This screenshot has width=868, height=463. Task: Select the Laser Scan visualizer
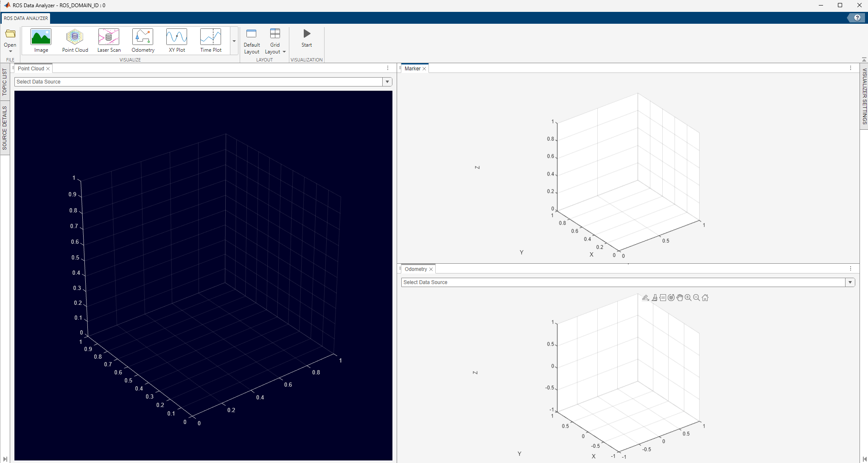point(109,40)
